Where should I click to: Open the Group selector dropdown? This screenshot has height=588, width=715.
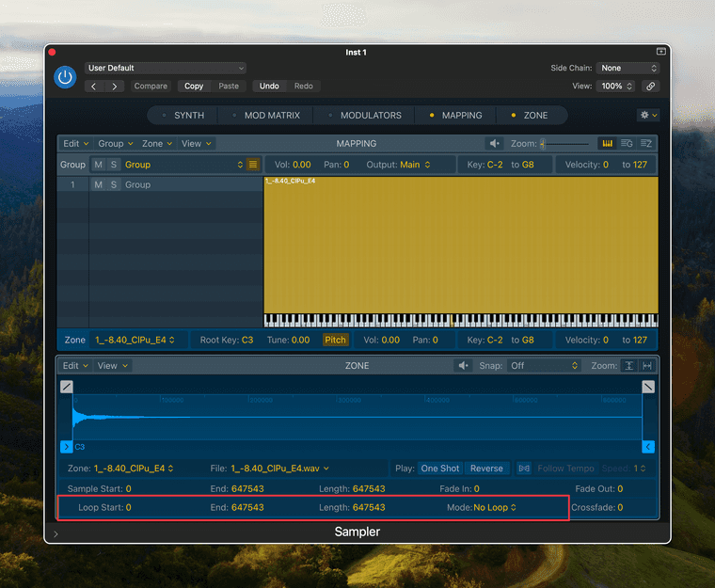(184, 165)
